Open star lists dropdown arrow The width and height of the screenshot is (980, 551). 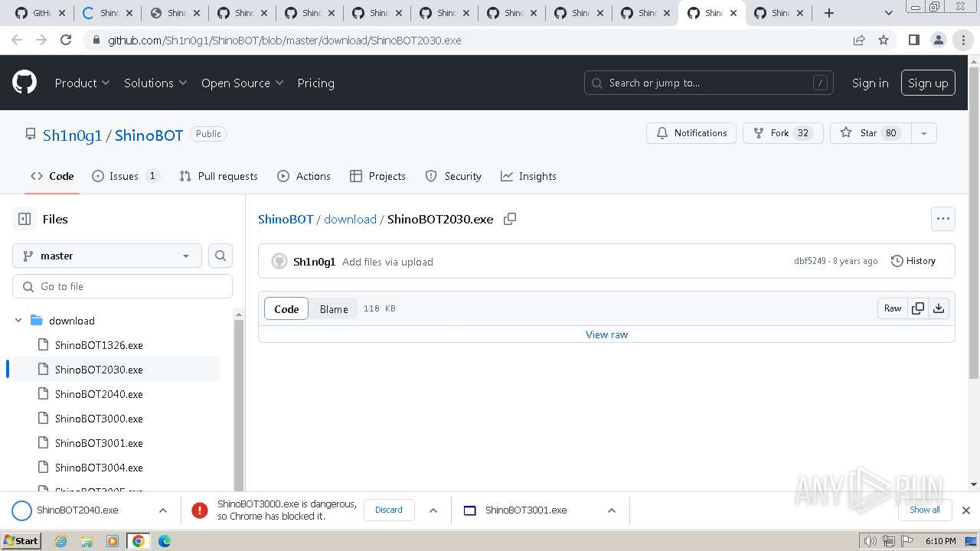[x=923, y=133]
